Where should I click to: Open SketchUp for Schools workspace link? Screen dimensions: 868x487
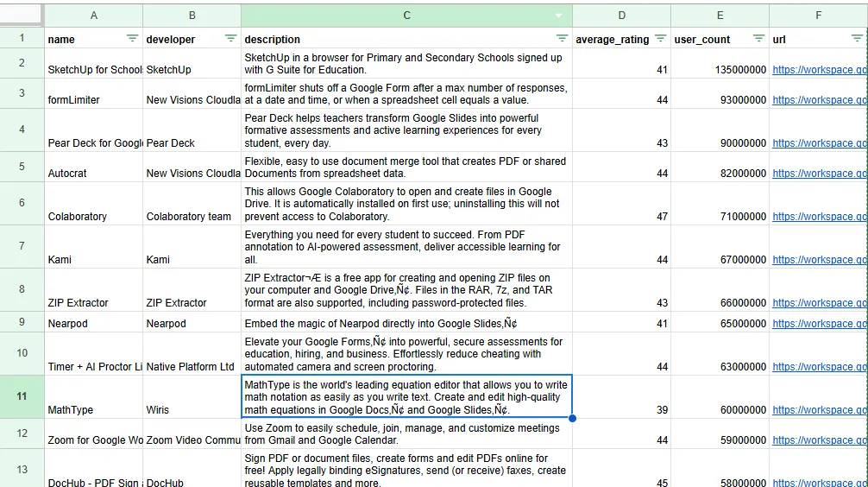coord(820,70)
